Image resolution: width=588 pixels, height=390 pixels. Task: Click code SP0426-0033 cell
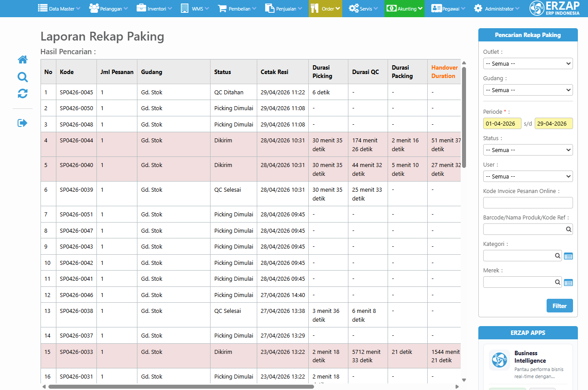click(77, 356)
